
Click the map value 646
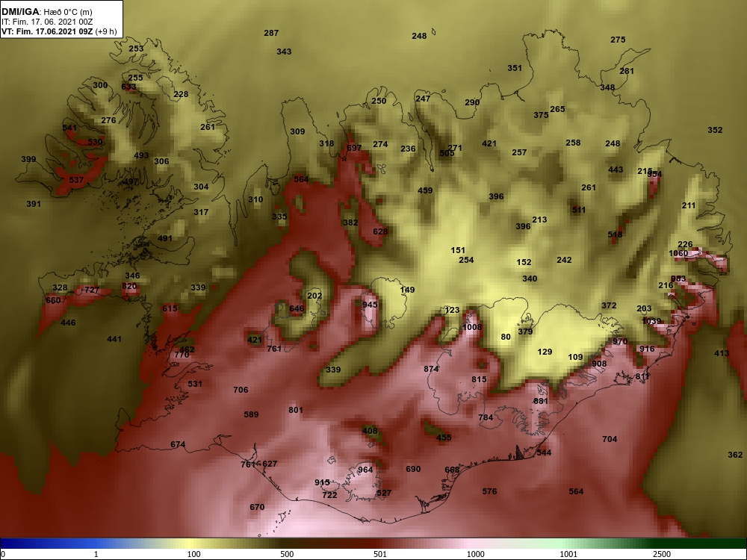[297, 308]
